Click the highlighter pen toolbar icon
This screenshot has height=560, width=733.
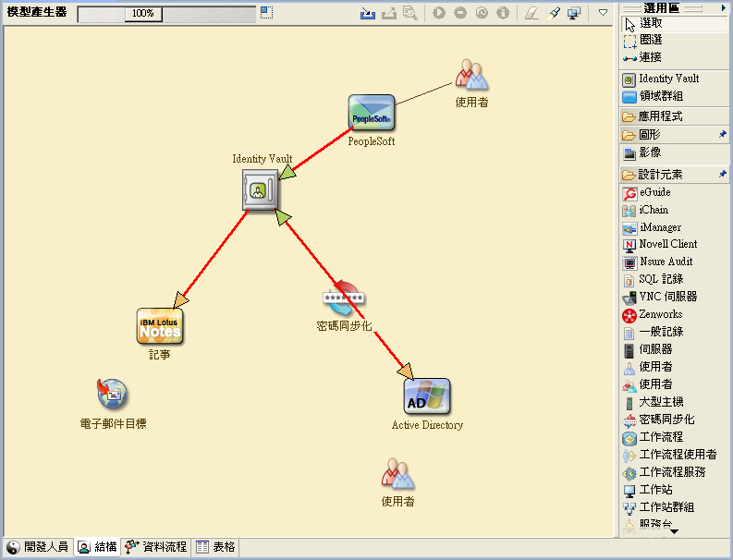pos(553,13)
